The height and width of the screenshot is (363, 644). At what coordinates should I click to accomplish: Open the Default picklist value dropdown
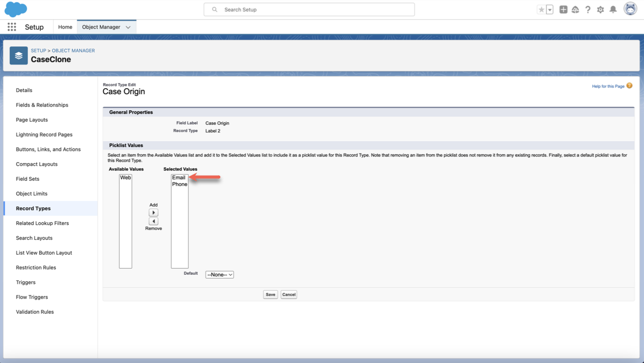pyautogui.click(x=220, y=275)
